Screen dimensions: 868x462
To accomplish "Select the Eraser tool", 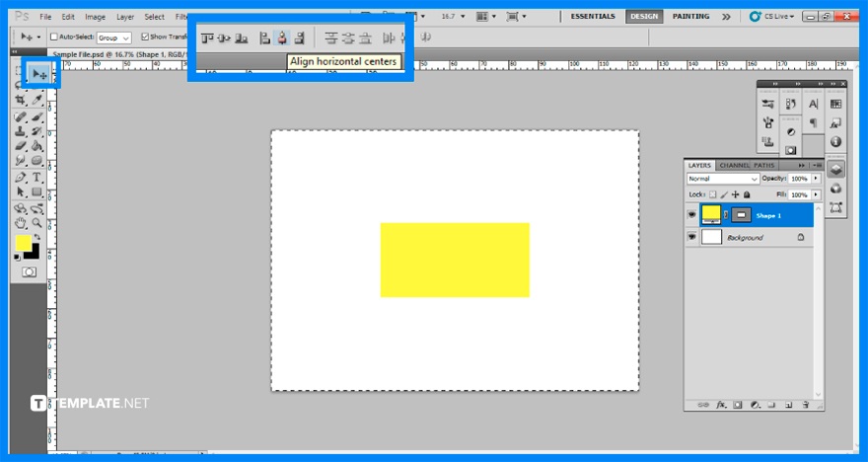I will point(21,146).
